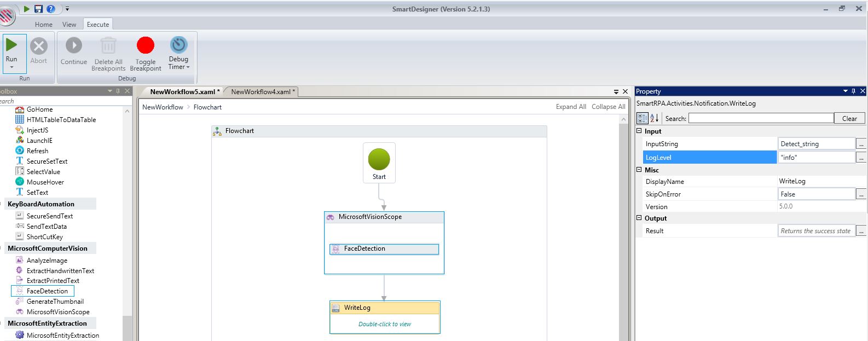This screenshot has height=341, width=868.
Task: Click the save icon in title bar
Action: click(38, 9)
